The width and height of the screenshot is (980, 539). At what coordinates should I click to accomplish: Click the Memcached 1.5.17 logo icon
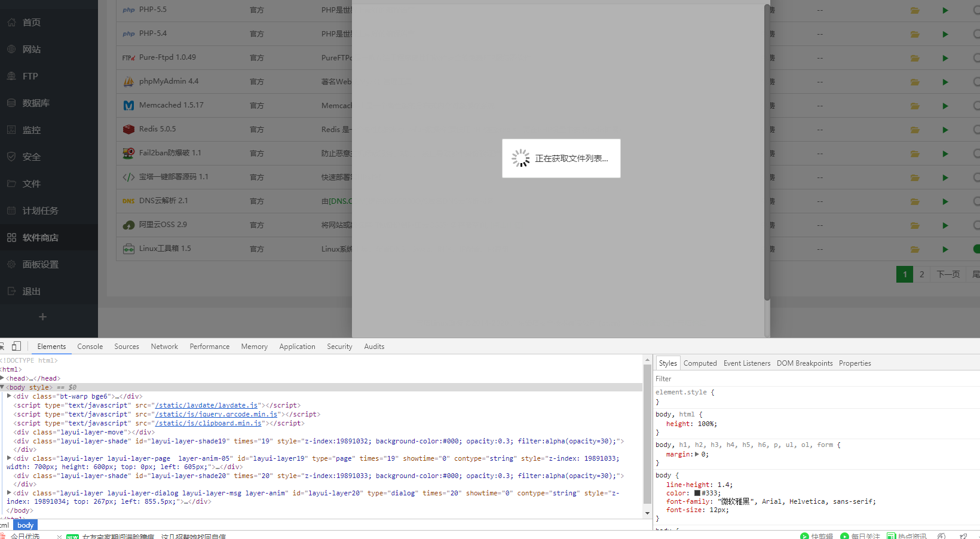click(128, 105)
